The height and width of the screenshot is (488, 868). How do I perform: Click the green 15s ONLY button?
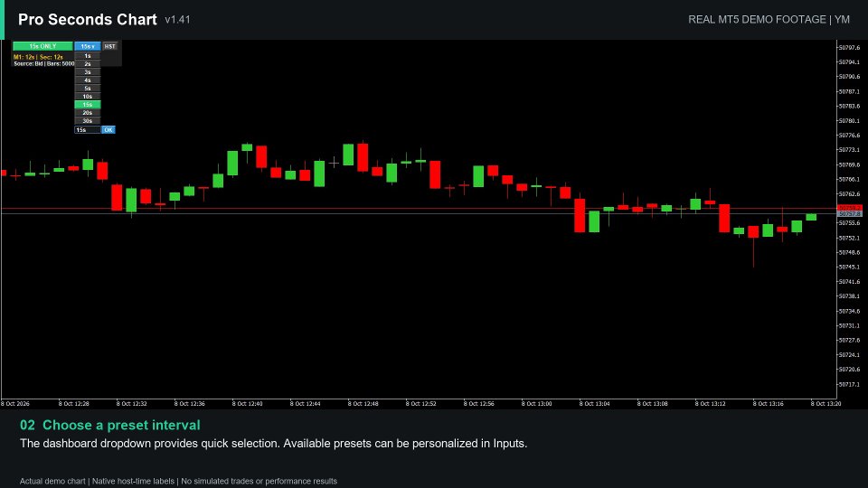[42, 46]
